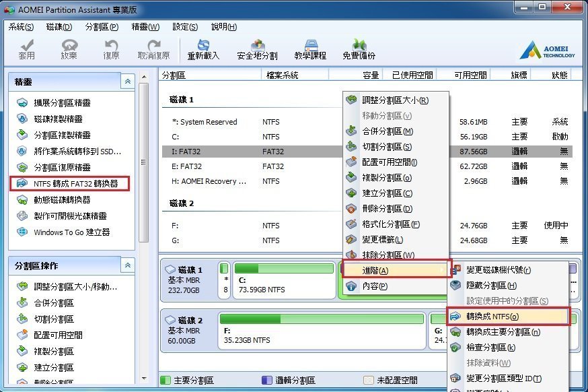Image resolution: width=588 pixels, height=392 pixels.
Task: Collapse the 精靈 panel with its chevron
Action: coord(128,81)
